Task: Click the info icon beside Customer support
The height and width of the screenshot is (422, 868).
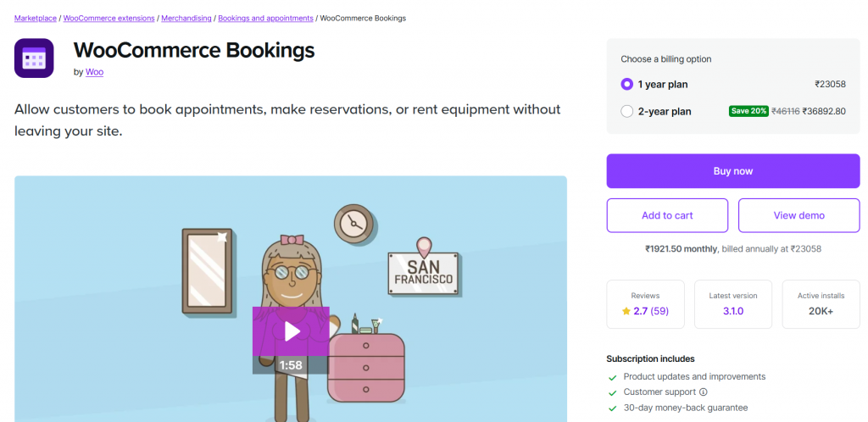Action: [704, 392]
